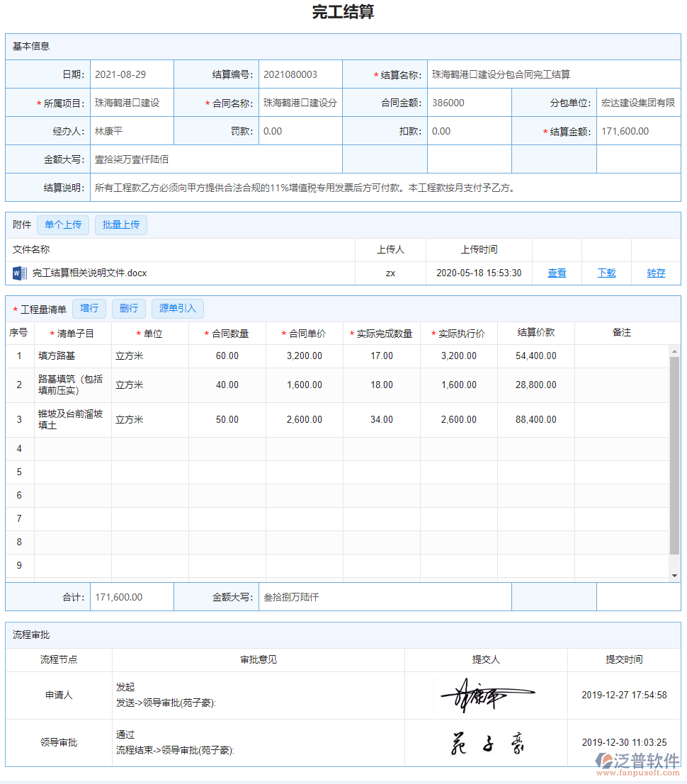Click 删行 to delete a row

[x=128, y=308]
